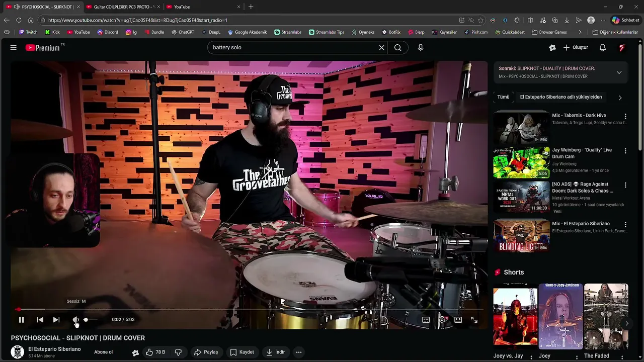Go back with the browser back arrow

pos(7,20)
